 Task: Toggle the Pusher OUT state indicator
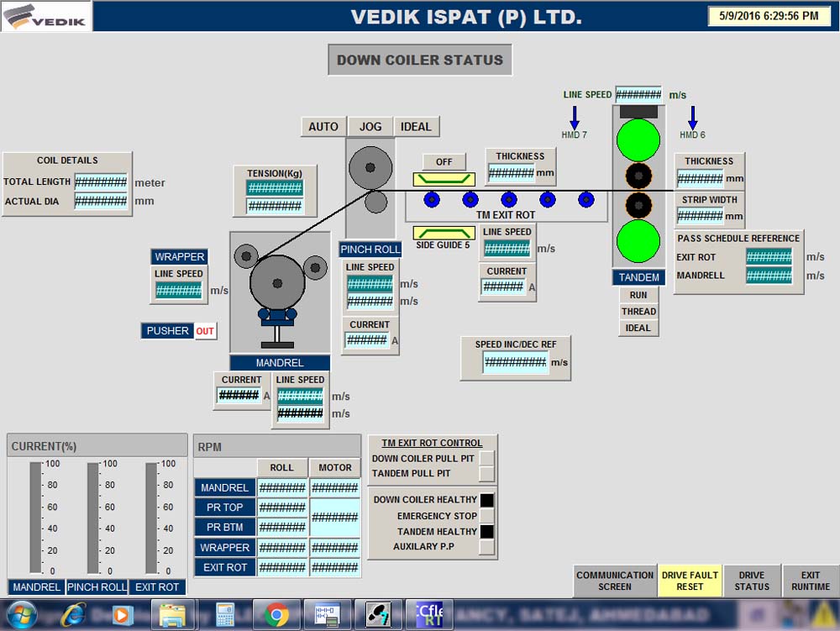coord(205,331)
